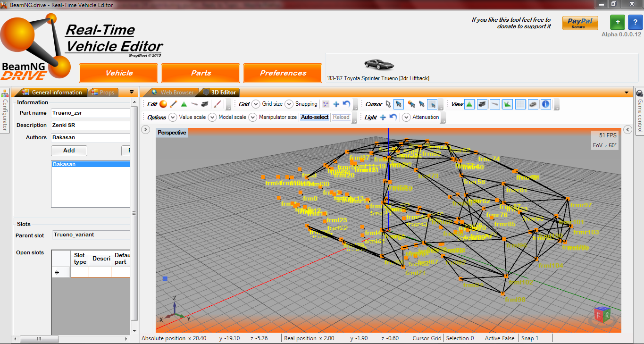644x344 pixels.
Task: Switch to the Props tab
Action: coord(103,92)
